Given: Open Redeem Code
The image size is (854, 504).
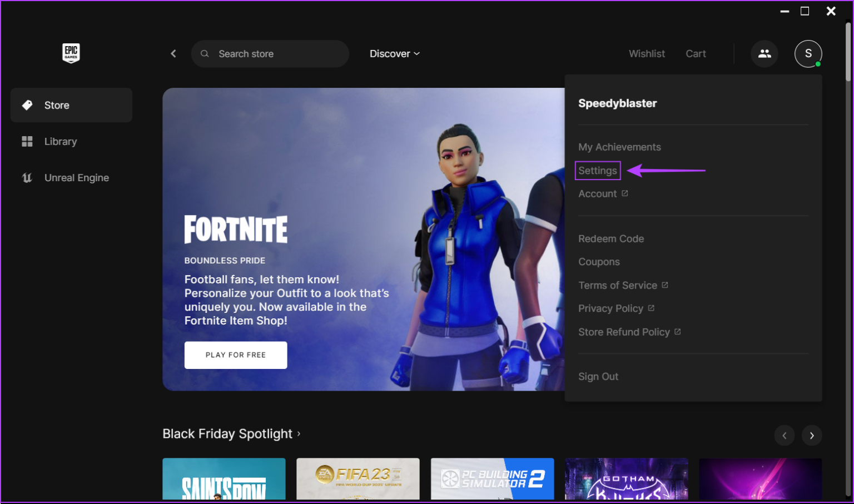Looking at the screenshot, I should [610, 238].
